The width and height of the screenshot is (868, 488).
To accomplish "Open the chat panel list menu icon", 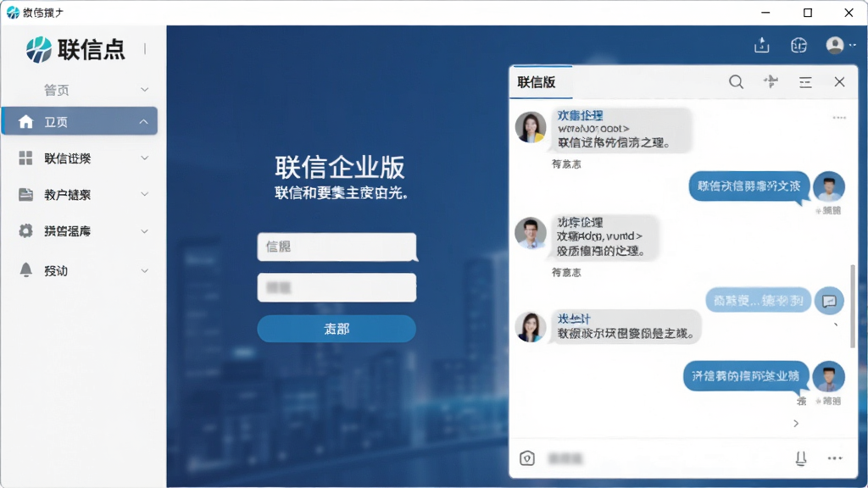I will click(x=805, y=82).
